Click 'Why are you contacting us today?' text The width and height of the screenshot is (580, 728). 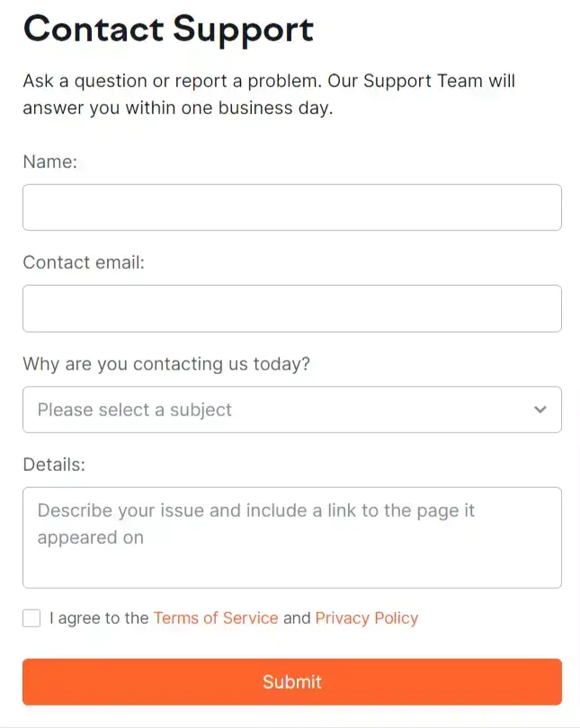[165, 364]
